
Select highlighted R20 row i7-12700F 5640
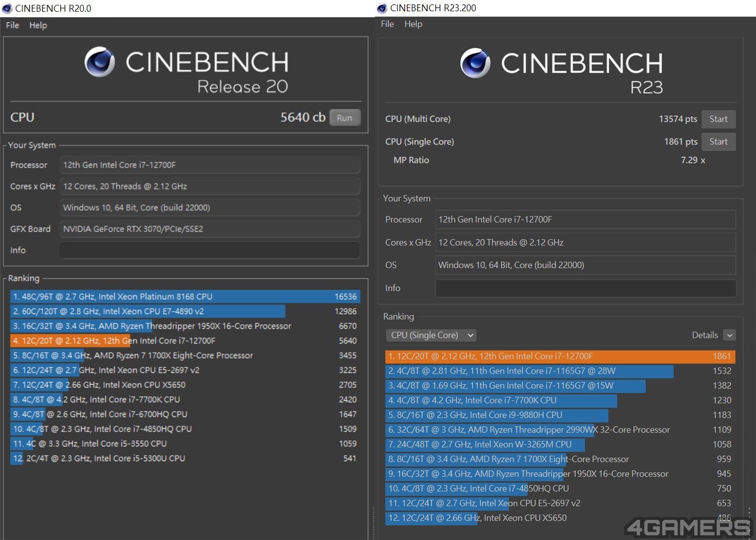coord(185,341)
